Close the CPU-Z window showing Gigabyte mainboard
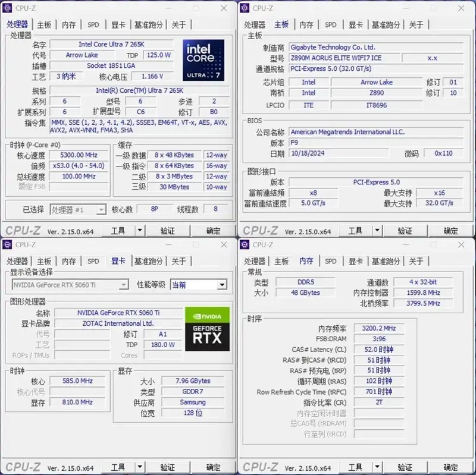Image resolution: width=476 pixels, height=475 pixels. [461, 8]
